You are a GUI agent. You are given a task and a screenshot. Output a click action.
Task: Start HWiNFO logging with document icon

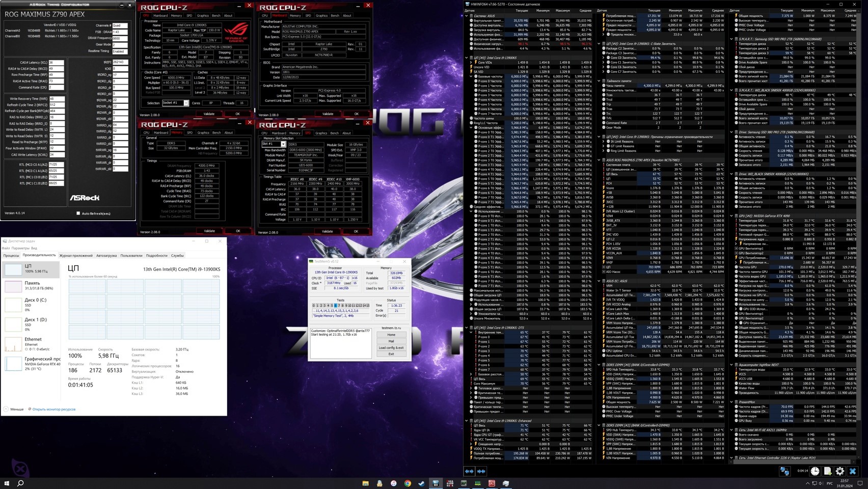pos(828,471)
